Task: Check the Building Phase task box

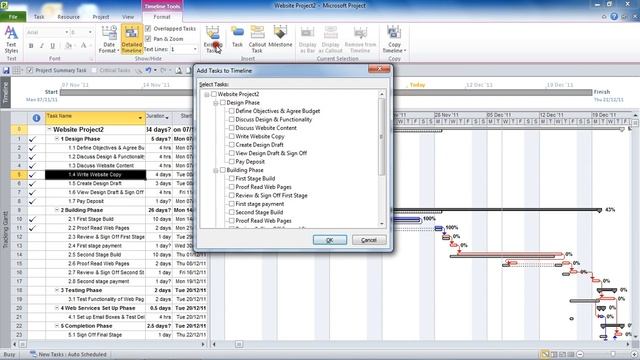Action: pyautogui.click(x=223, y=170)
